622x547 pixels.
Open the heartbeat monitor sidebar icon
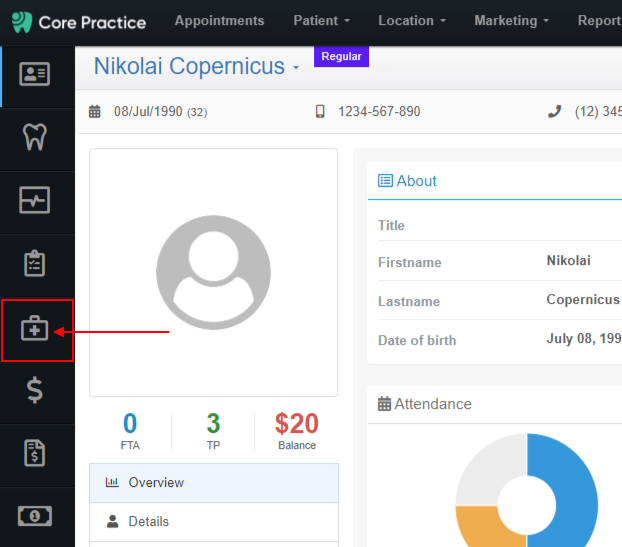(x=35, y=200)
